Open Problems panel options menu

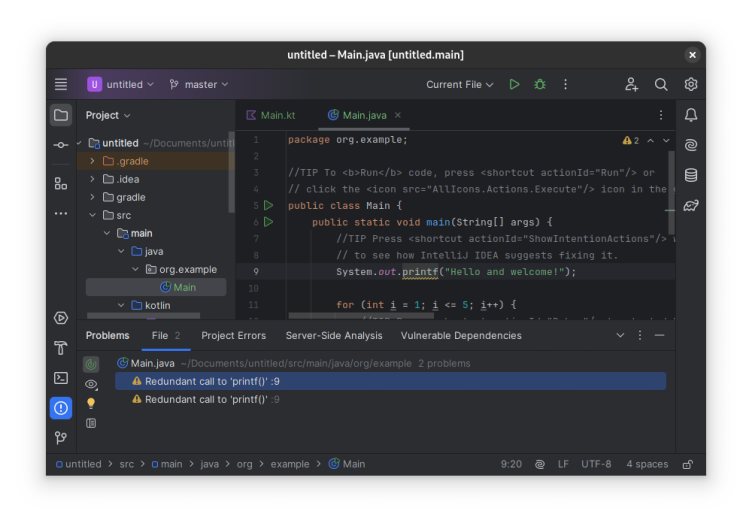(640, 335)
